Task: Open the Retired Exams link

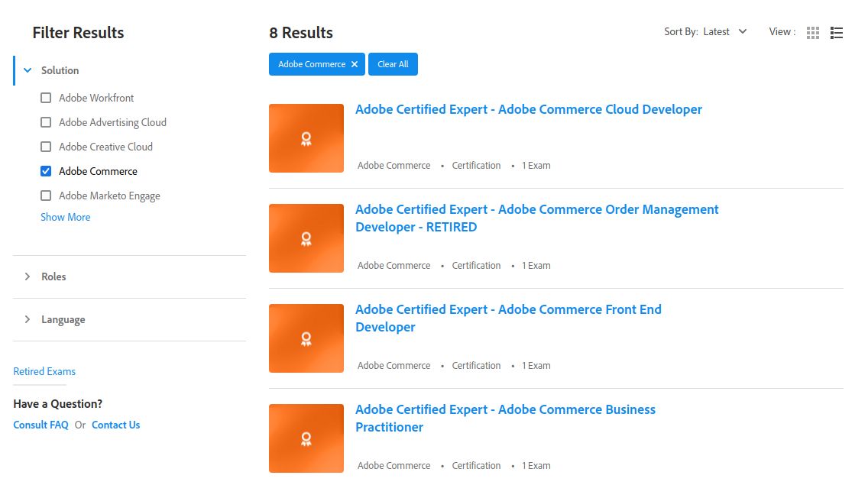Action: (x=44, y=371)
